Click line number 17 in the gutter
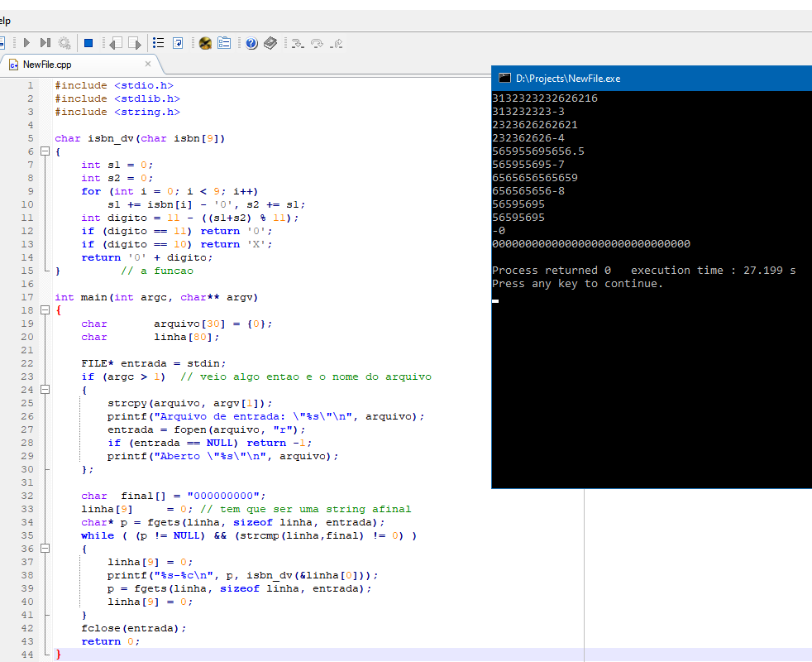Viewport: 812px width, 662px height. click(27, 297)
